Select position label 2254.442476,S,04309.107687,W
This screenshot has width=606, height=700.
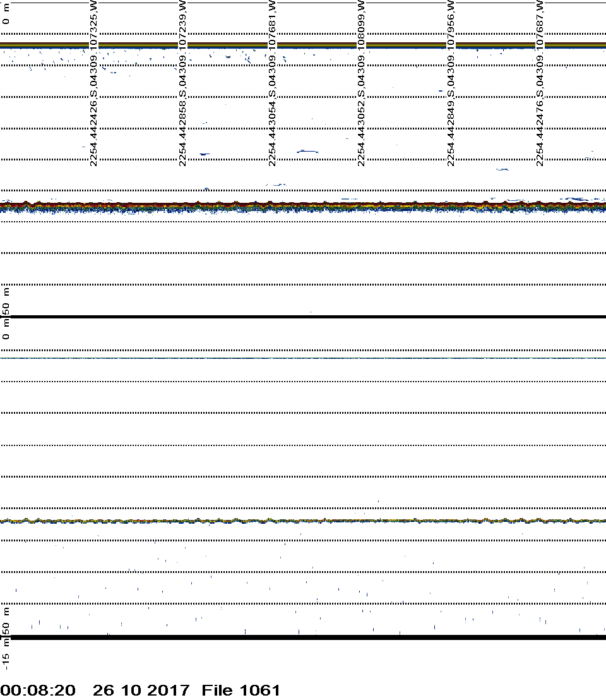coord(540,83)
